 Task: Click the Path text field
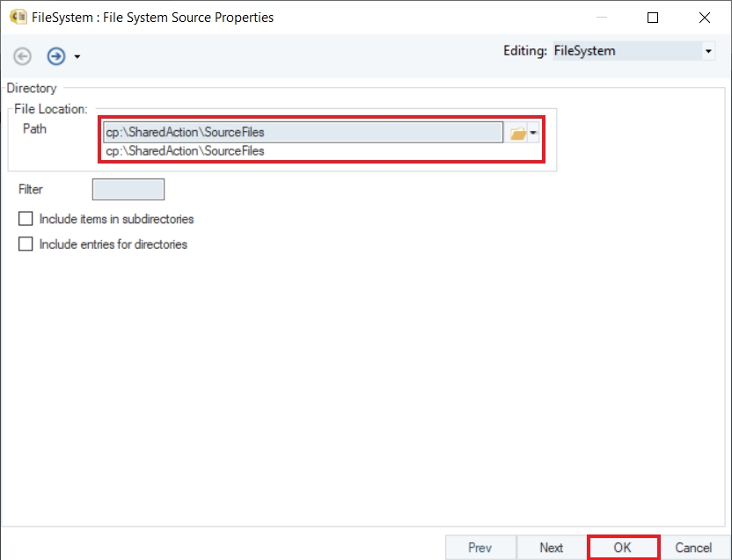303,133
